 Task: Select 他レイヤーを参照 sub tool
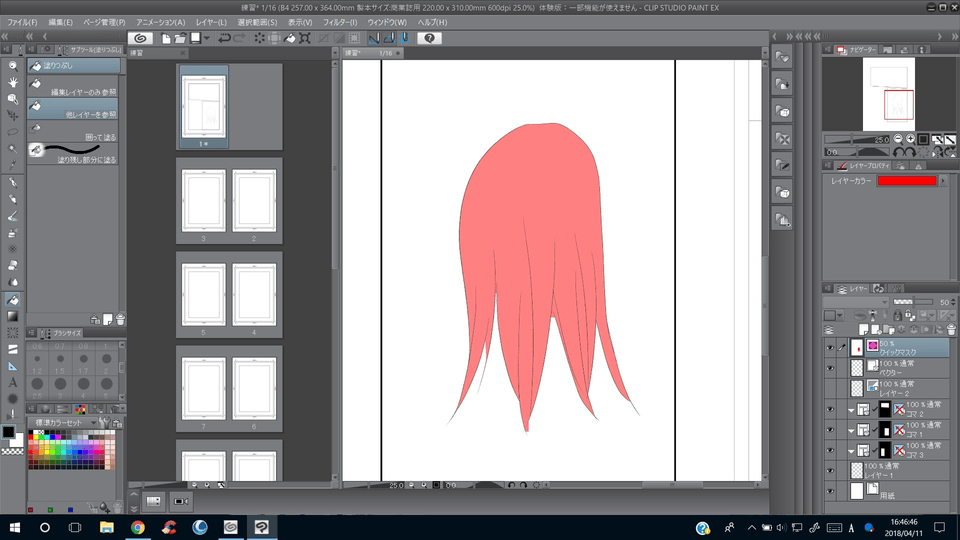point(73,110)
